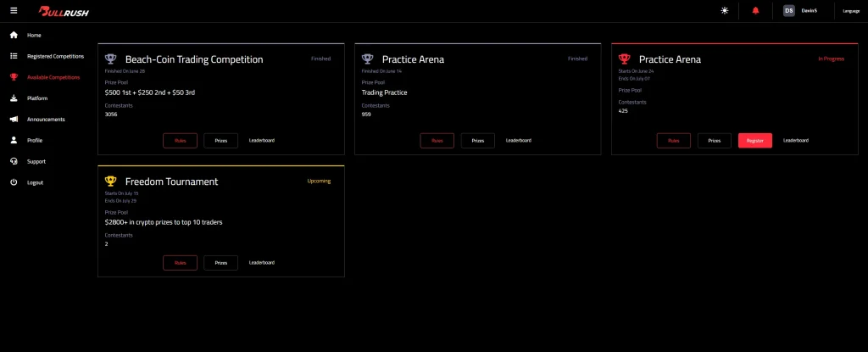
Task: Click the In Progress status label
Action: coord(832,59)
